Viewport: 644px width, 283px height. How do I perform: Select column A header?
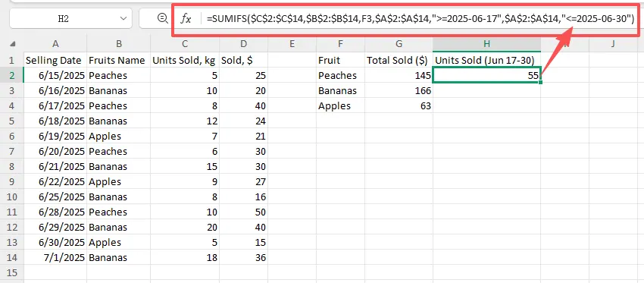tap(55, 43)
